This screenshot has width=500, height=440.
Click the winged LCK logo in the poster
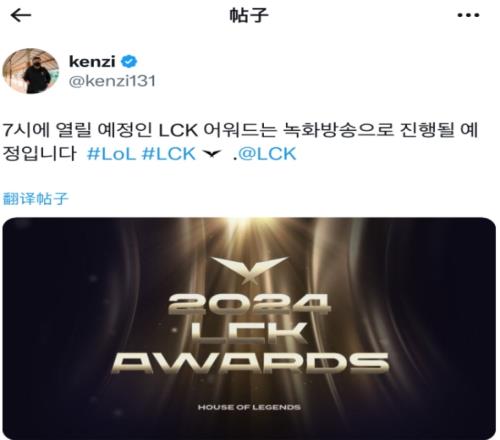click(x=249, y=269)
